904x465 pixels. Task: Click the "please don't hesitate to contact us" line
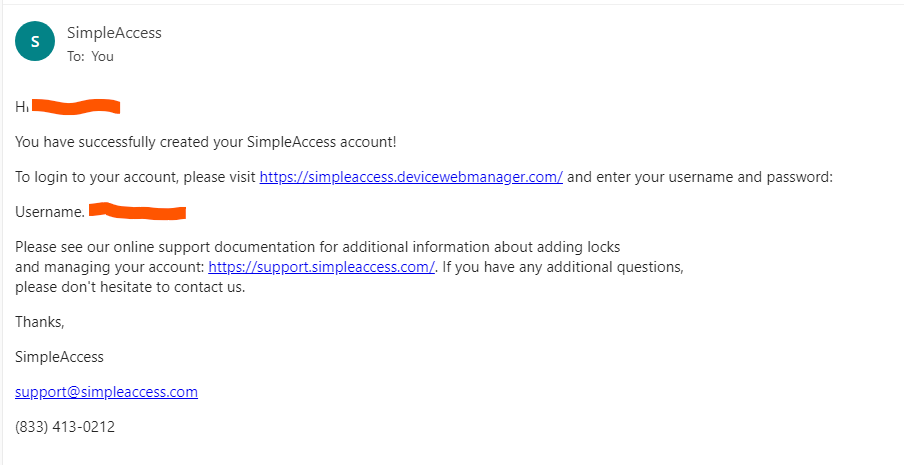(x=130, y=287)
